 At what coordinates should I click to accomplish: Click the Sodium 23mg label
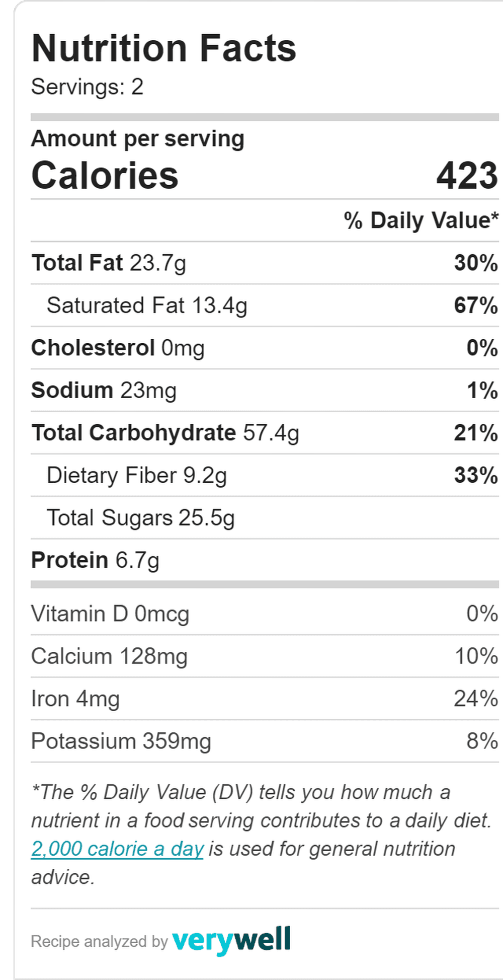click(x=104, y=391)
